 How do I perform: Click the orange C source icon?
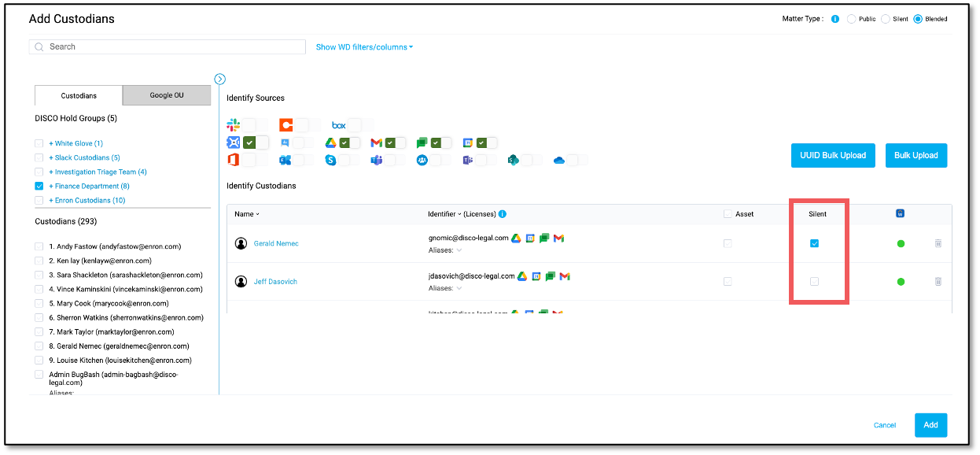286,125
